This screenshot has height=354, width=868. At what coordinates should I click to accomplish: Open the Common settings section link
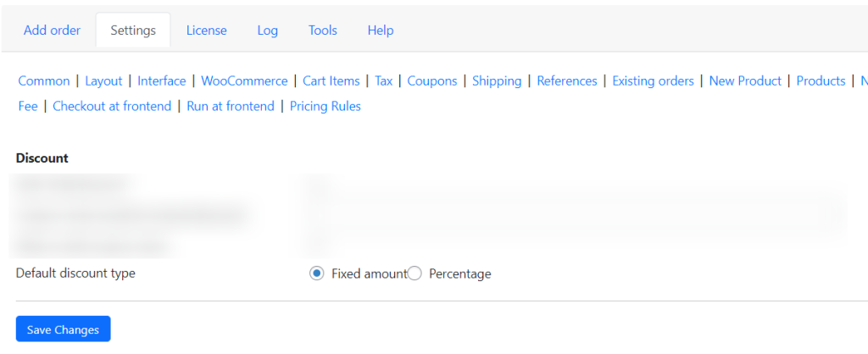44,80
